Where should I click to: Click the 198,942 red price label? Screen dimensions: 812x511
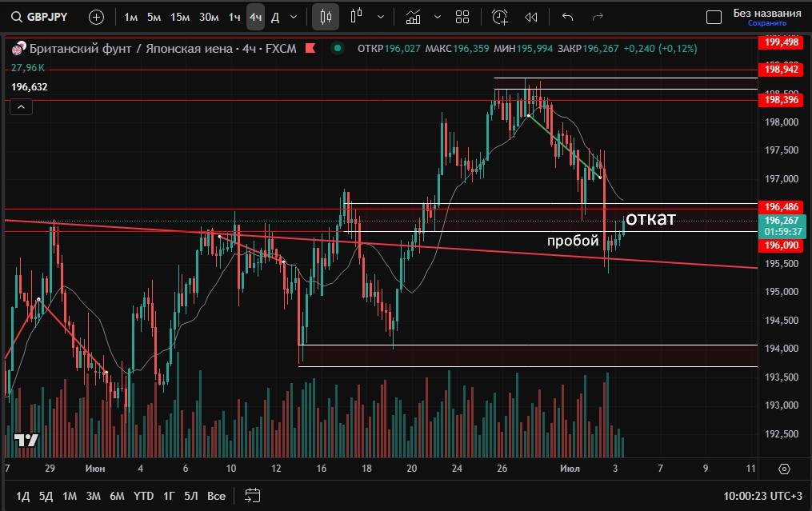[782, 70]
